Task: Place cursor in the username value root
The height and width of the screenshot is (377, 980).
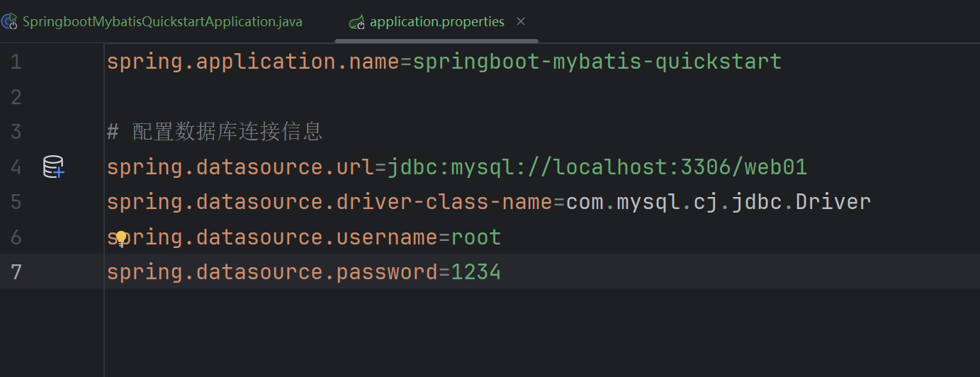Action: coord(475,237)
